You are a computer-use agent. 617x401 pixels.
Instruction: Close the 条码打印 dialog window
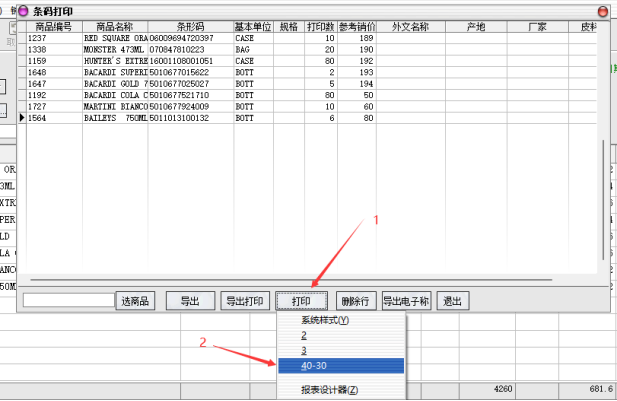click(x=602, y=11)
